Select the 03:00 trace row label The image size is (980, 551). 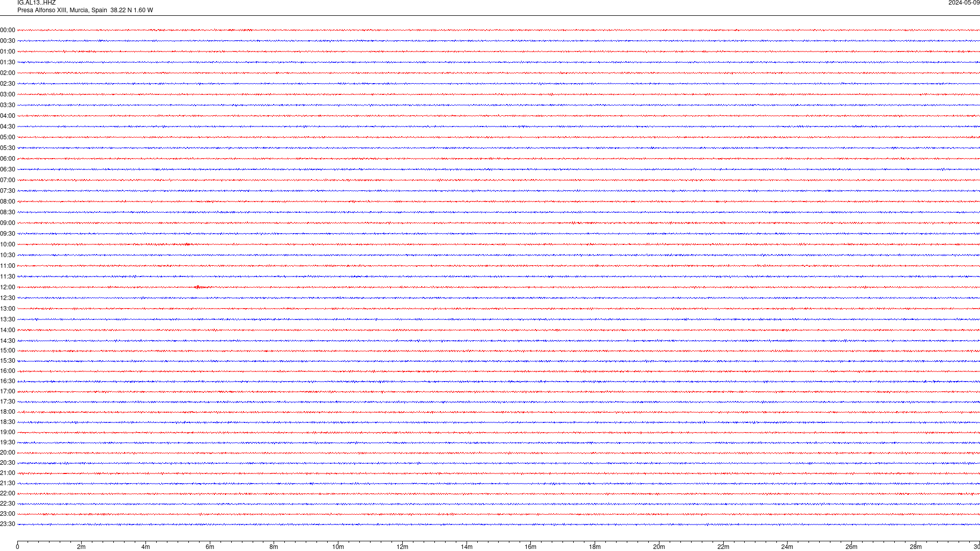coord(8,94)
